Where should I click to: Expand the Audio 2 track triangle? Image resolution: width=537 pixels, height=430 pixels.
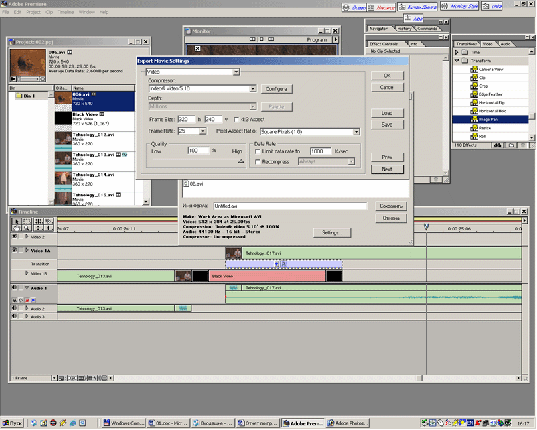point(27,308)
